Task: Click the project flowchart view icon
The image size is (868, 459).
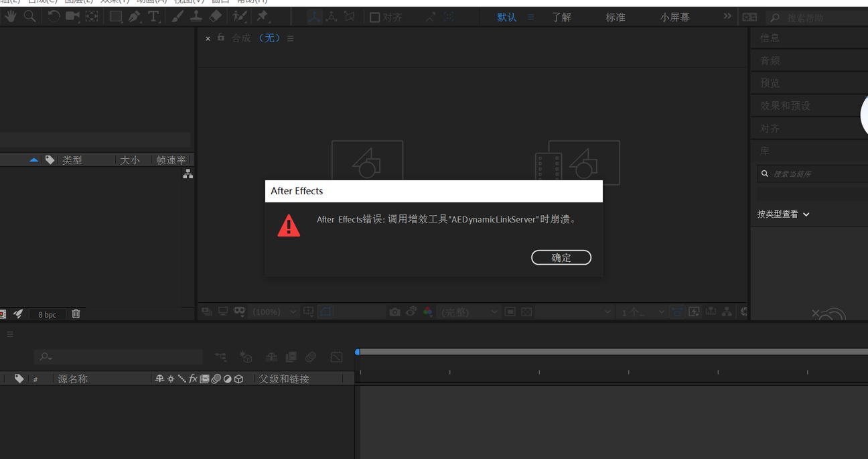Action: coord(188,174)
